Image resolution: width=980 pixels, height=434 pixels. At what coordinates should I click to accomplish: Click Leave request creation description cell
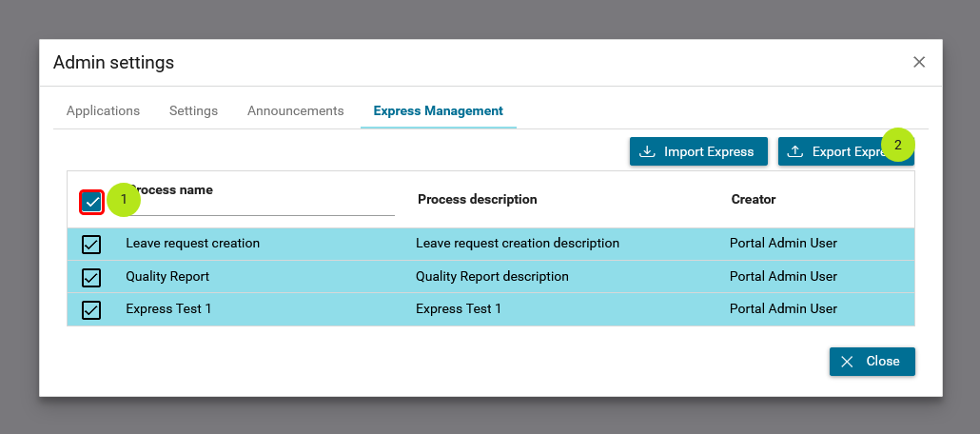518,244
